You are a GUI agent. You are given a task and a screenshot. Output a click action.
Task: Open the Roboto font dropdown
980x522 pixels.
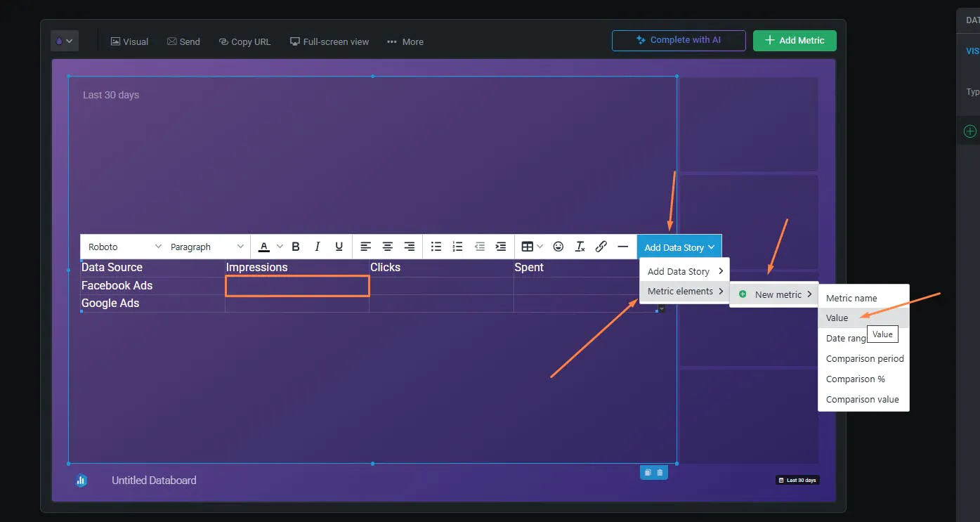[124, 247]
